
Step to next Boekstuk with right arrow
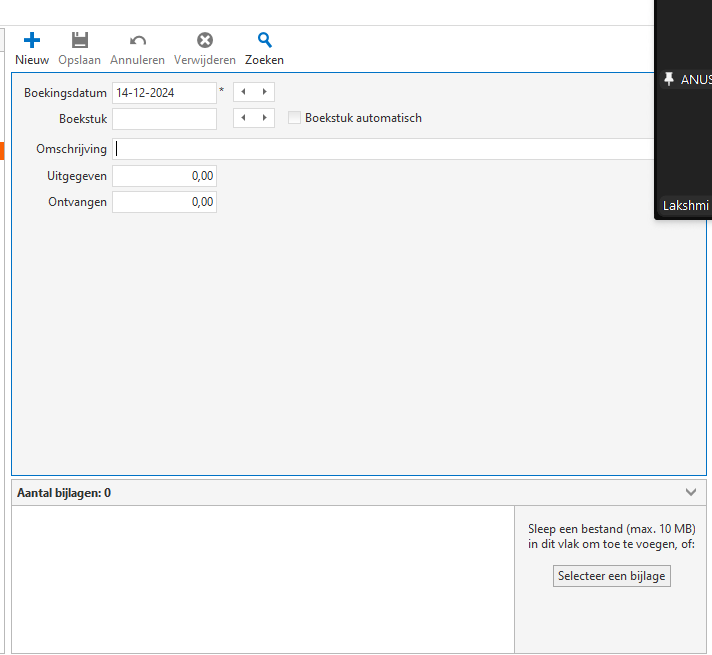click(264, 118)
